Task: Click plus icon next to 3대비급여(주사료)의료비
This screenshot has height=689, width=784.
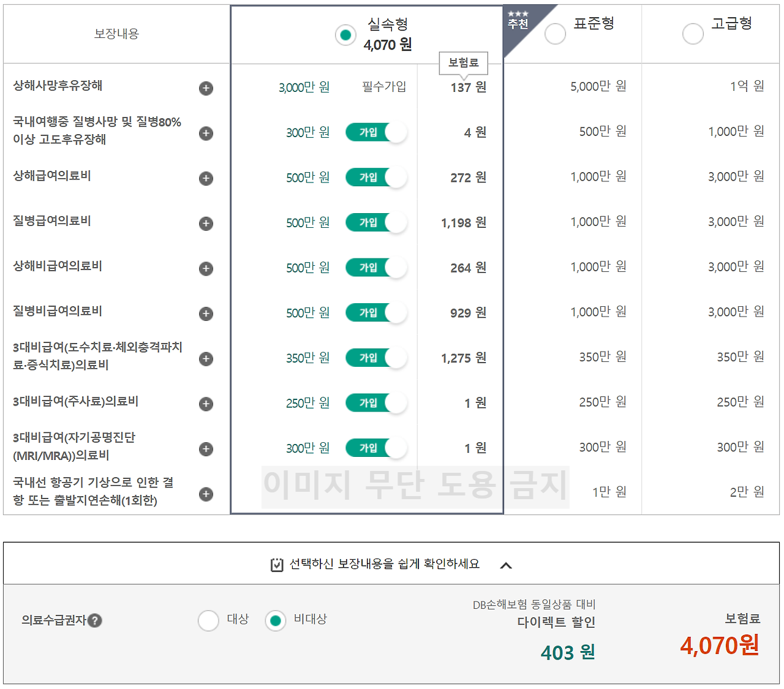Action: [x=206, y=404]
